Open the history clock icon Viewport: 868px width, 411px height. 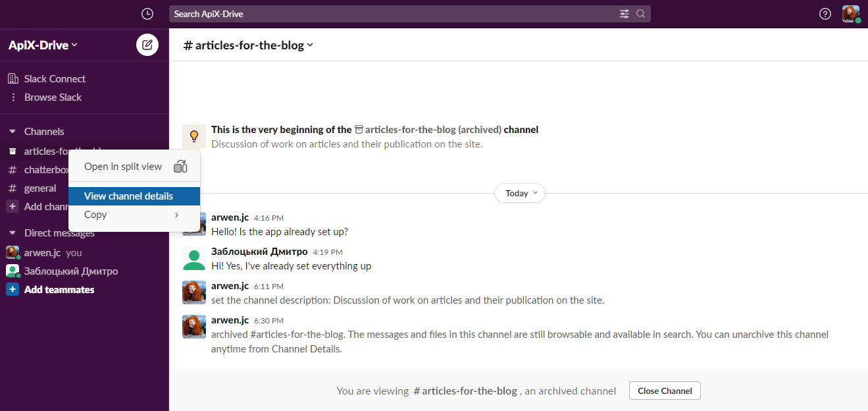pyautogui.click(x=147, y=14)
